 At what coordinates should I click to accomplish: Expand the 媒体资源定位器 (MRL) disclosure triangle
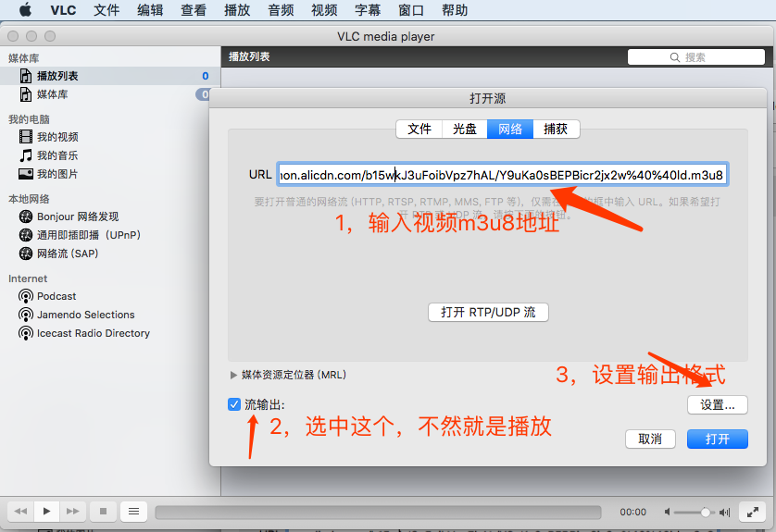pos(233,375)
